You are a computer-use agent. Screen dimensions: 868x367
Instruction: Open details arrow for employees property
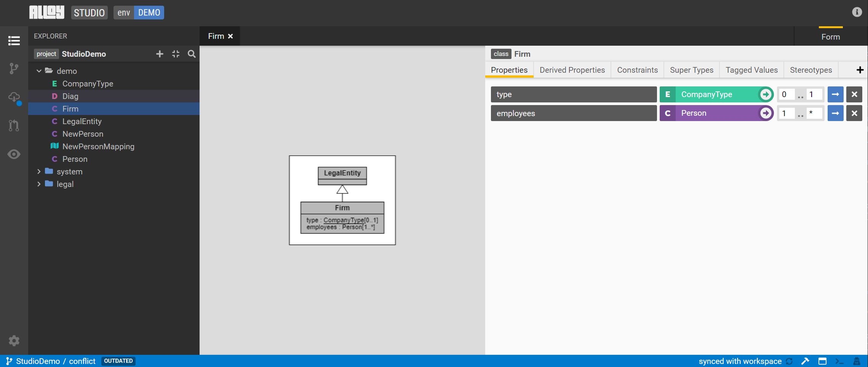pyautogui.click(x=835, y=113)
